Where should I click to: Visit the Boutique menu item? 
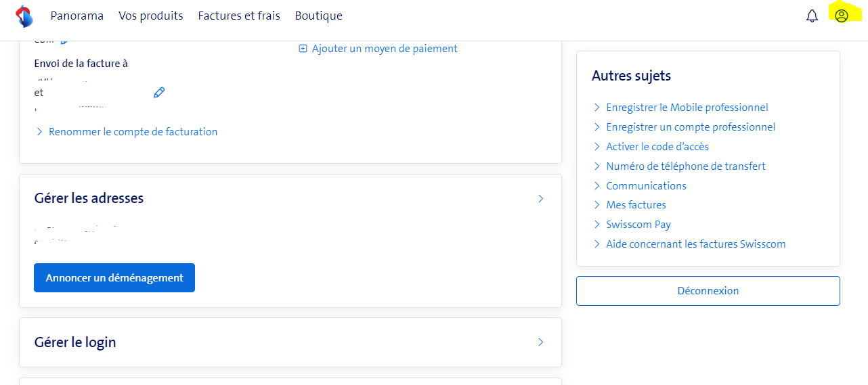[x=318, y=16]
